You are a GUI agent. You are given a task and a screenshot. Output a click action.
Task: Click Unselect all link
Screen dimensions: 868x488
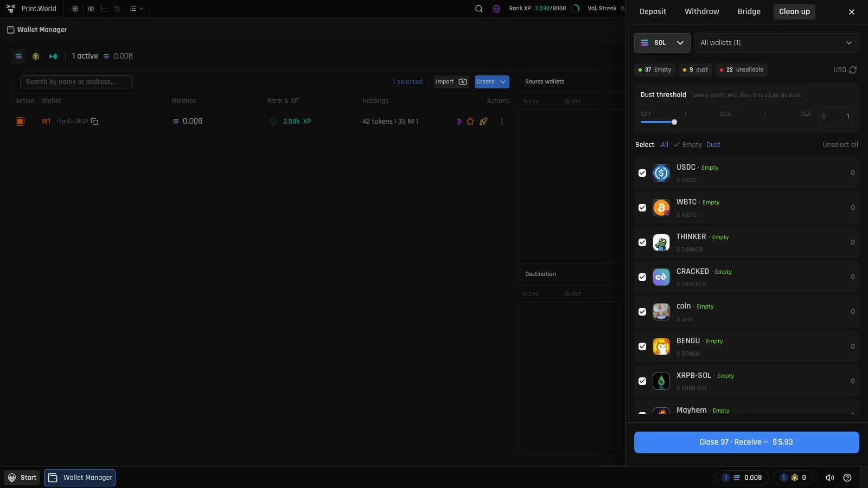pos(840,145)
